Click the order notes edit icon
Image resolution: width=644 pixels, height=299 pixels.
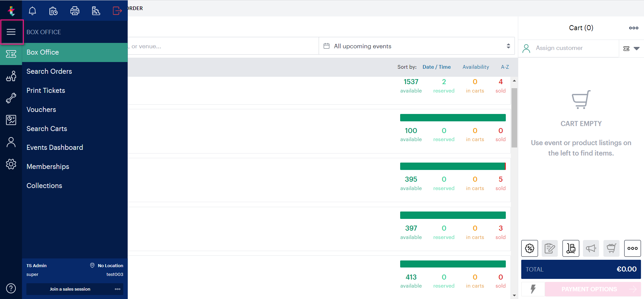coord(550,248)
